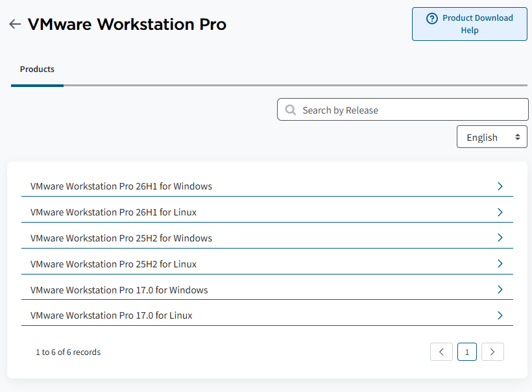Viewport: 532px width, 392px height.
Task: Select the Products tab
Action: coord(37,69)
